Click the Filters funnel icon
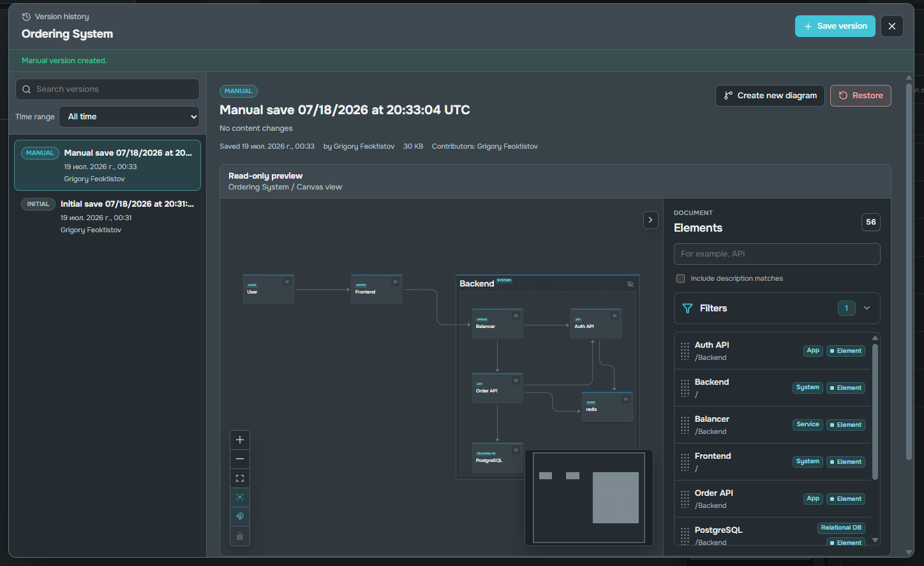This screenshot has height=566, width=924. coord(687,308)
